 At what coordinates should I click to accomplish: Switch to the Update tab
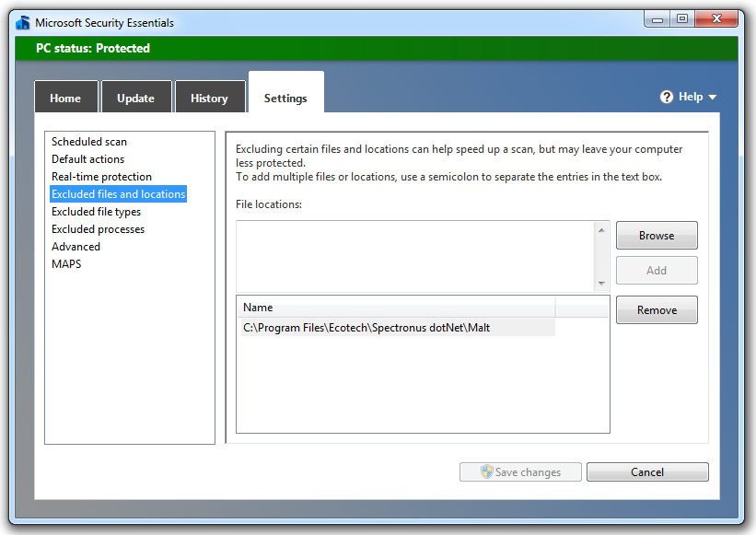click(136, 98)
